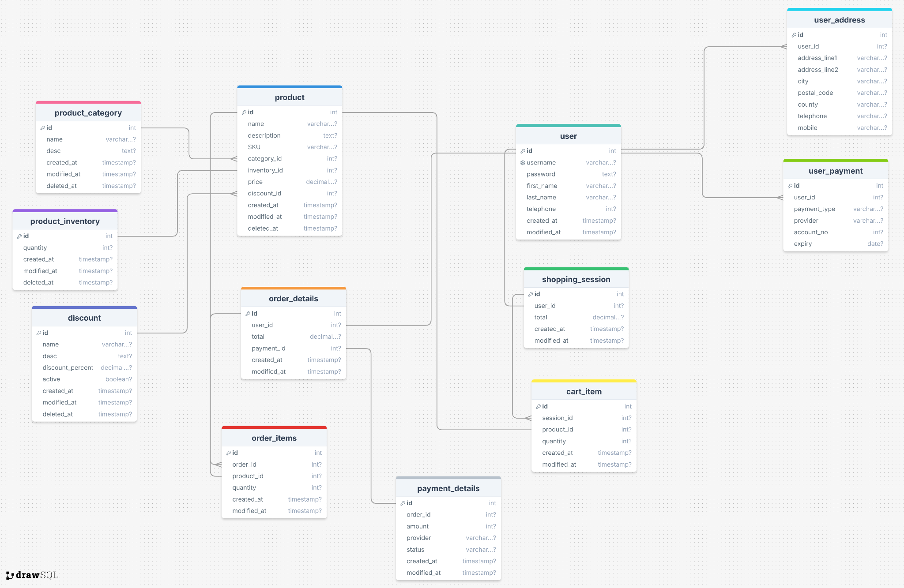Select the order_details table title
The image size is (904, 588).
click(293, 299)
